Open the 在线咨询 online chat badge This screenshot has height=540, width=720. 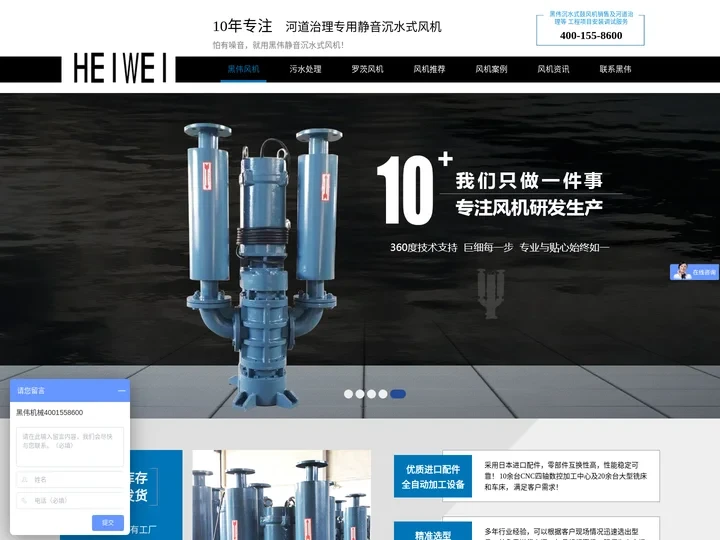[x=694, y=272]
